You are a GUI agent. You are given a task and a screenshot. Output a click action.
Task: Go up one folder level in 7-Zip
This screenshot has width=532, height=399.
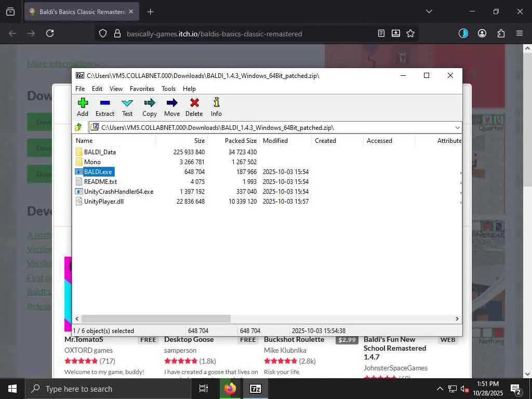[x=79, y=128]
